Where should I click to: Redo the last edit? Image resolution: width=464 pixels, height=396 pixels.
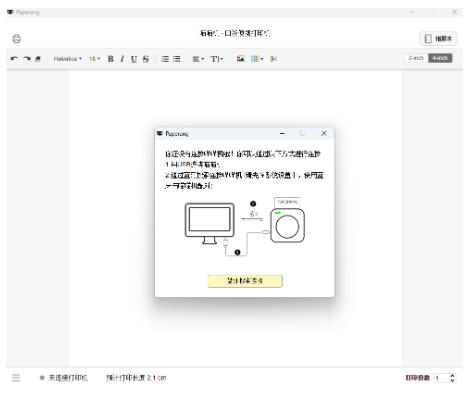(x=27, y=59)
